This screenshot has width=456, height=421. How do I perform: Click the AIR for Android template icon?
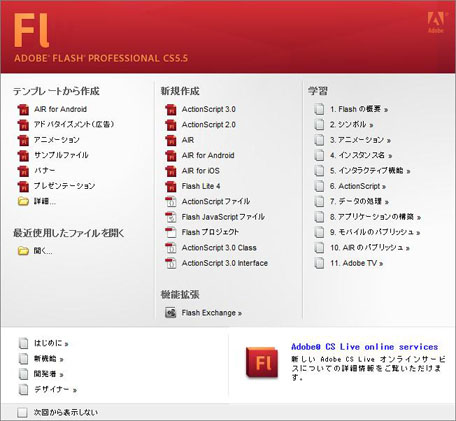point(23,109)
